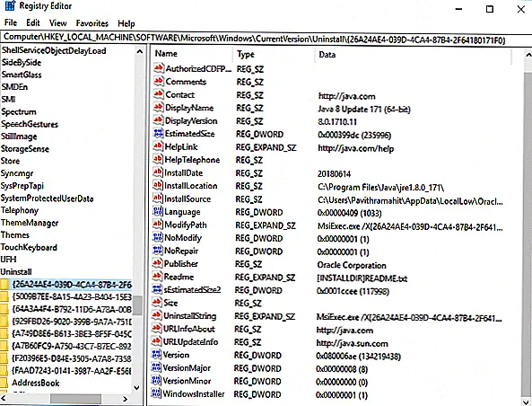The height and width of the screenshot is (406, 532).
Task: Click the InstallSource string icon
Action: [158, 199]
